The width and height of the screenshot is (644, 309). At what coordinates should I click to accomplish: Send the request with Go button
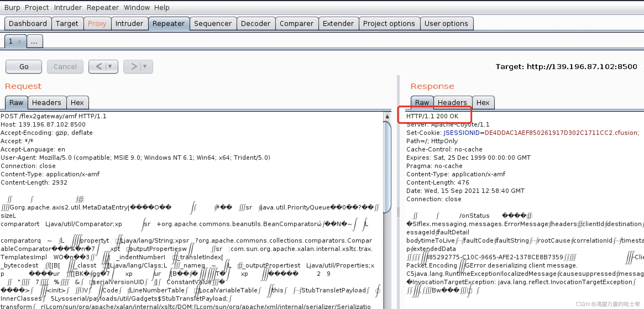tap(24, 67)
